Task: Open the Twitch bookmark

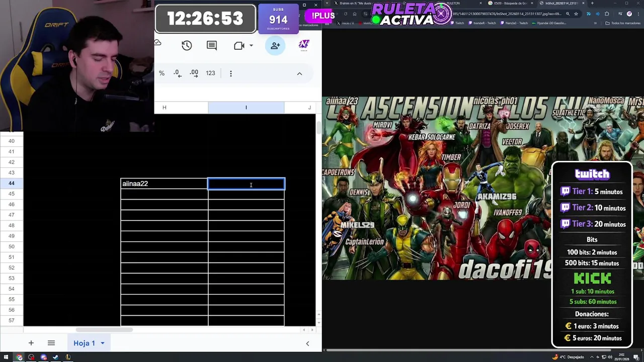Action: point(458,23)
